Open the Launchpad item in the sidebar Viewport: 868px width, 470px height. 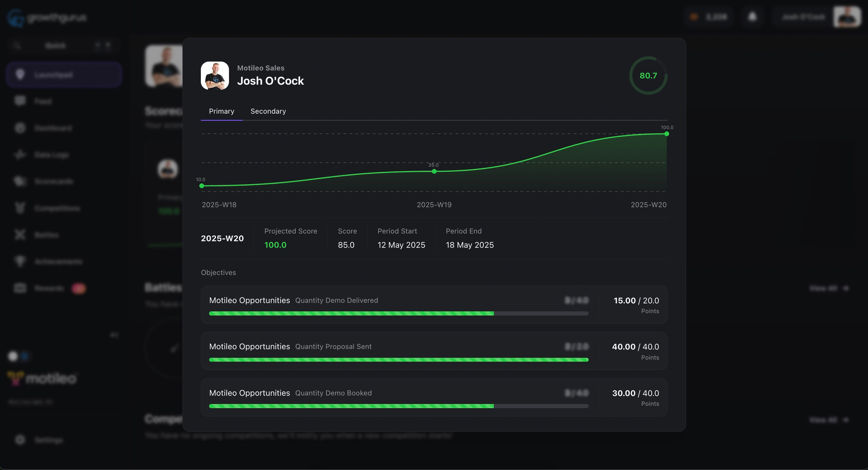click(x=64, y=74)
